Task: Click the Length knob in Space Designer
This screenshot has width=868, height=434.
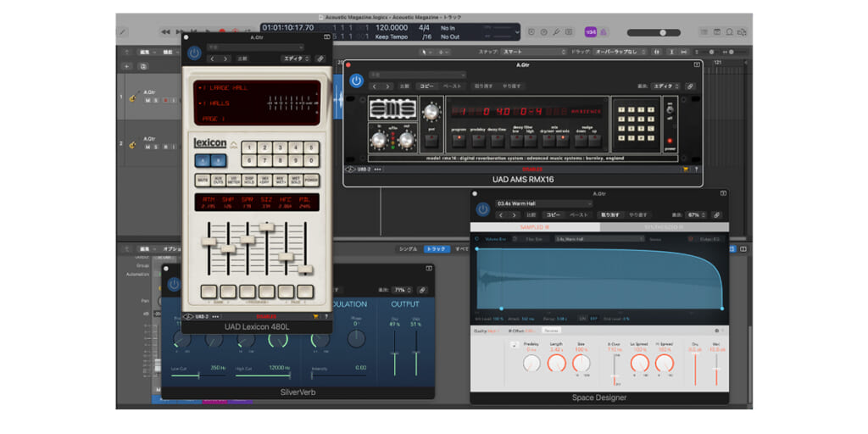Action: pos(557,363)
